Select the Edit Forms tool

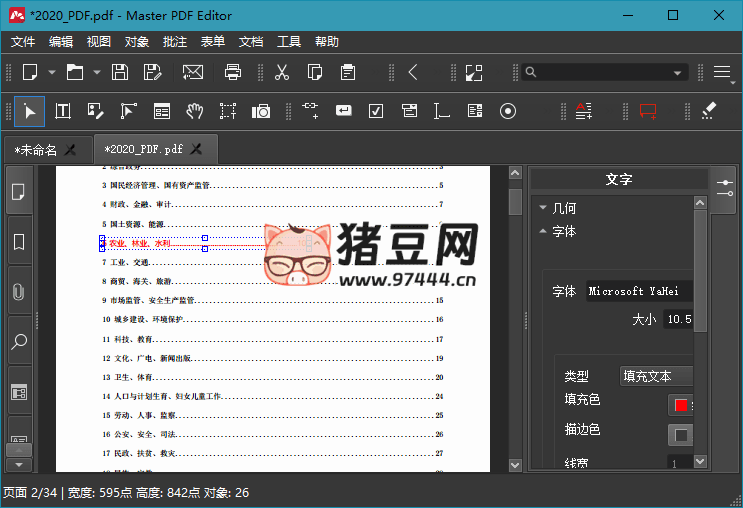162,111
